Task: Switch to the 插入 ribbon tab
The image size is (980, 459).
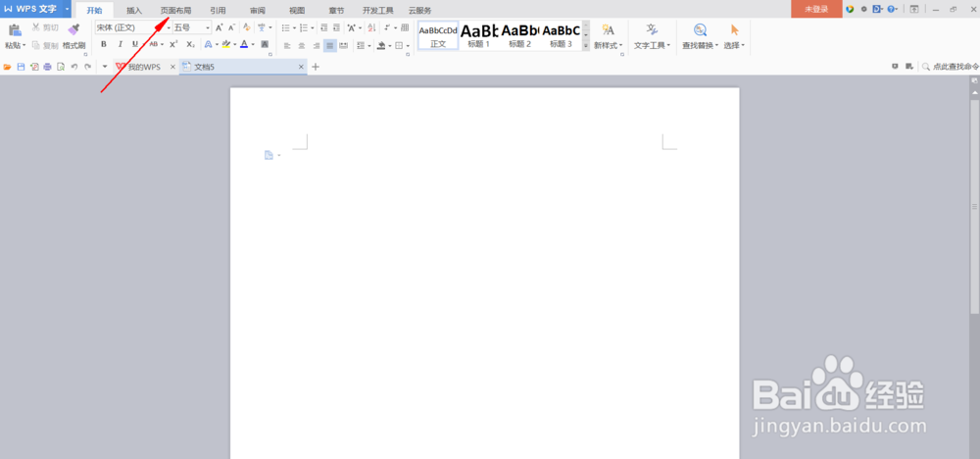Action: click(x=134, y=11)
